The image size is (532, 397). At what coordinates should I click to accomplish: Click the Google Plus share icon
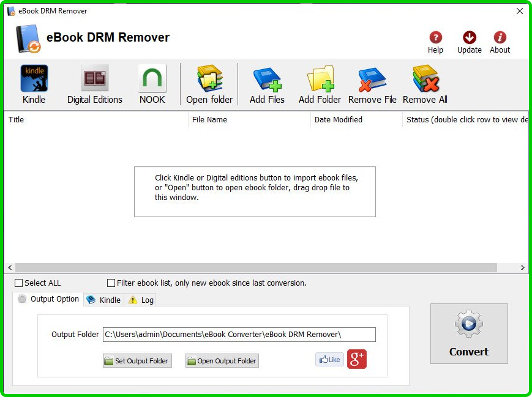(x=356, y=359)
